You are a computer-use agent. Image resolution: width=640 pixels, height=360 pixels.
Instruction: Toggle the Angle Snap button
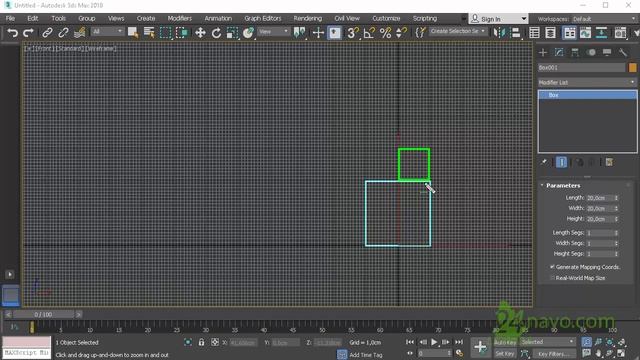coord(369,33)
